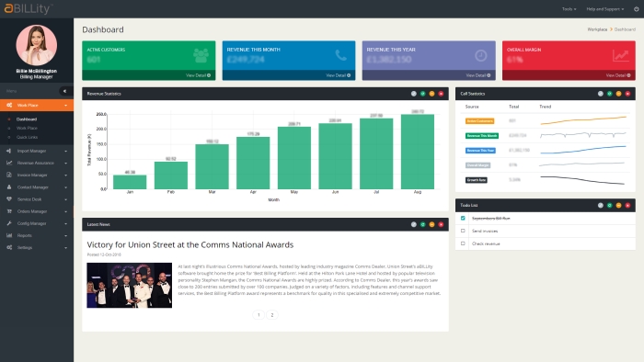
Task: Click the Reports bar-chart icon
Action: click(9, 235)
